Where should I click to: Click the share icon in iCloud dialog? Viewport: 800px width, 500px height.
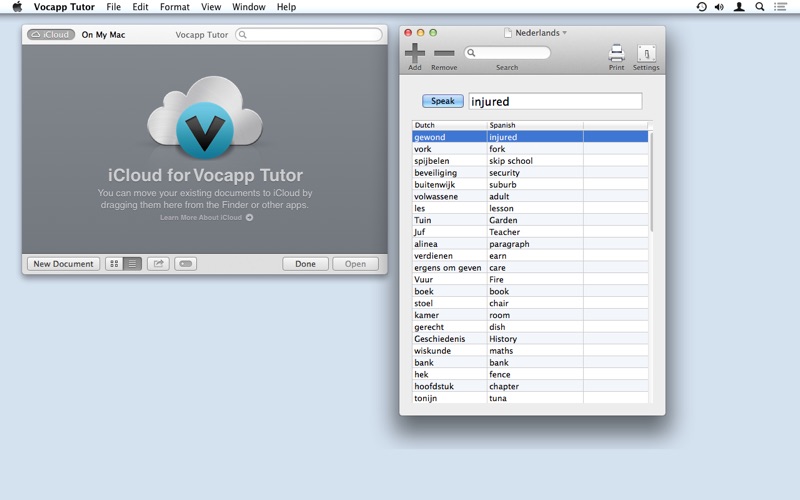click(x=158, y=264)
